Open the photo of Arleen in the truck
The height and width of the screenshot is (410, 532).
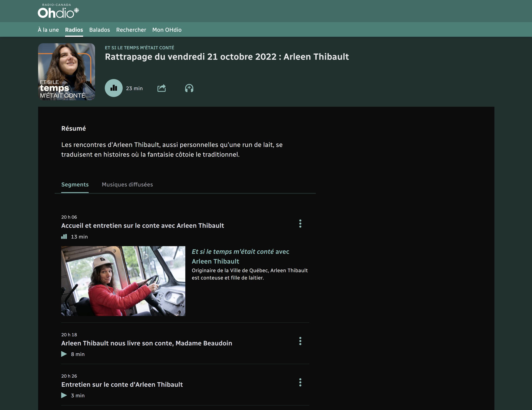123,281
